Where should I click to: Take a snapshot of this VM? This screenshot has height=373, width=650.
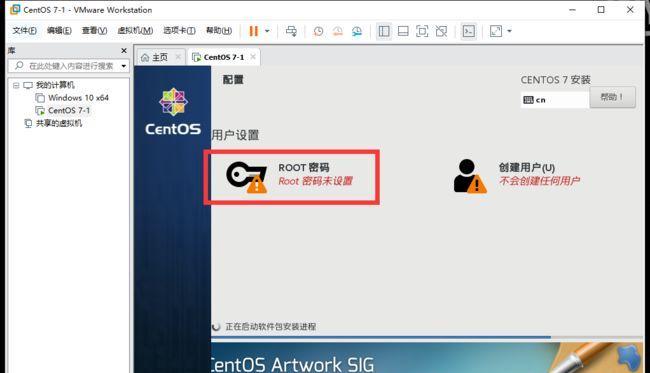coord(318,31)
